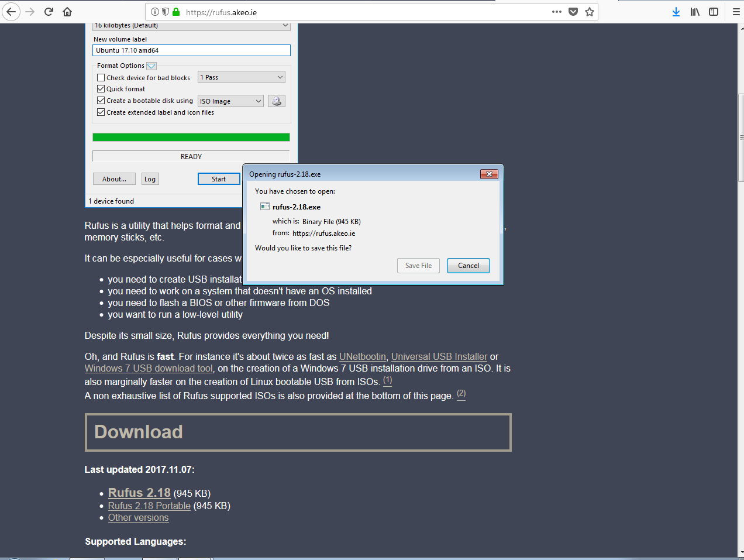Screen dimensions: 744x560
Task: Open the ISO Image dropdown
Action: coord(230,101)
